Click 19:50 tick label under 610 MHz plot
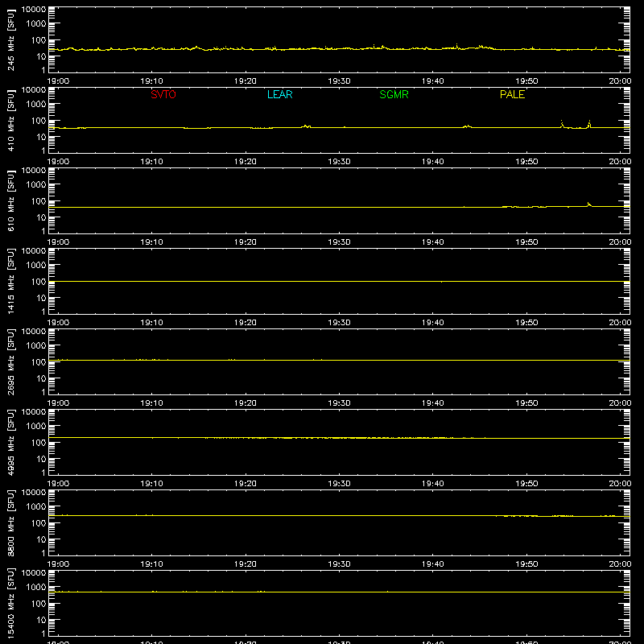Viewport: 644px width, 644px height. (526, 242)
